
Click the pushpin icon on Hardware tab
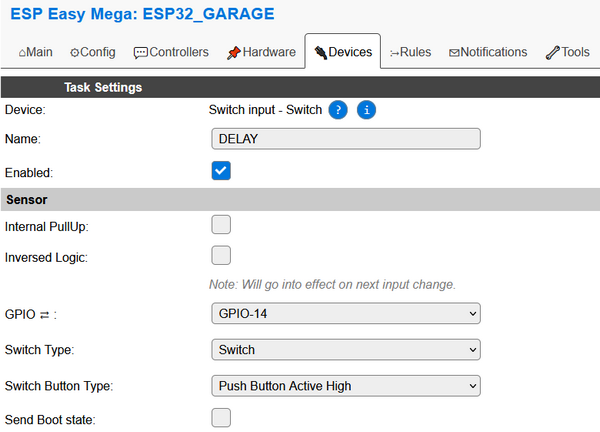click(233, 53)
